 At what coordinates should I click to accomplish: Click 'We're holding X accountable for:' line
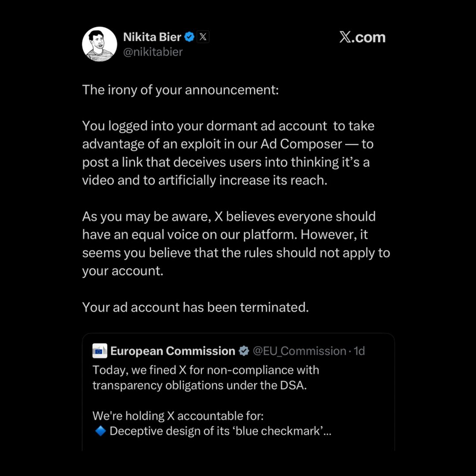coord(178,416)
